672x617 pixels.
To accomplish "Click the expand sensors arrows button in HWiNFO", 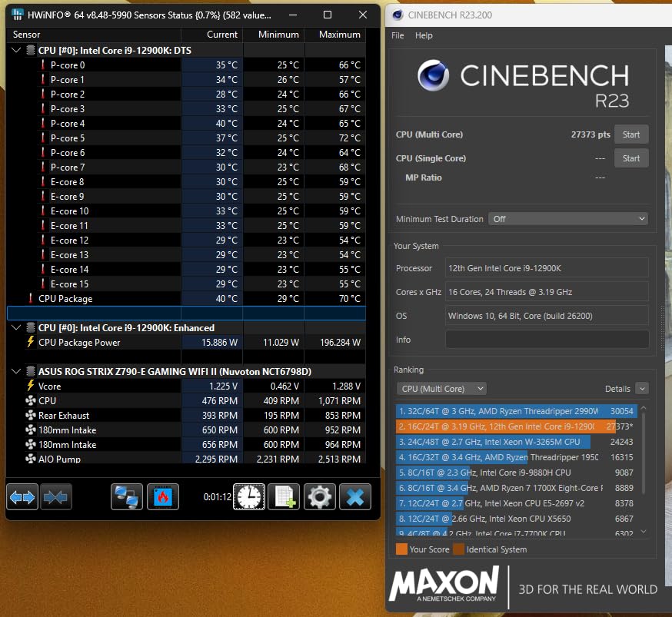I will (22, 496).
